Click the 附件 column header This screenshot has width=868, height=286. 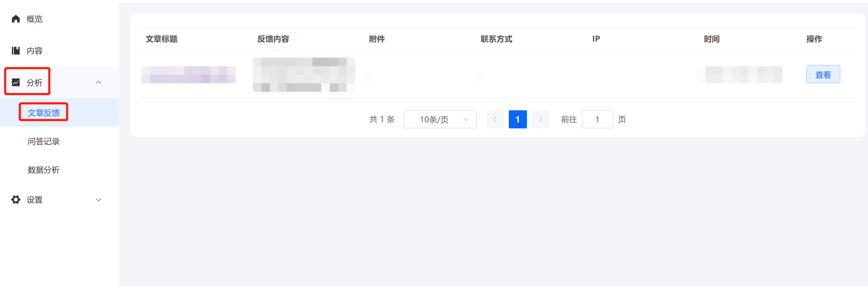377,39
